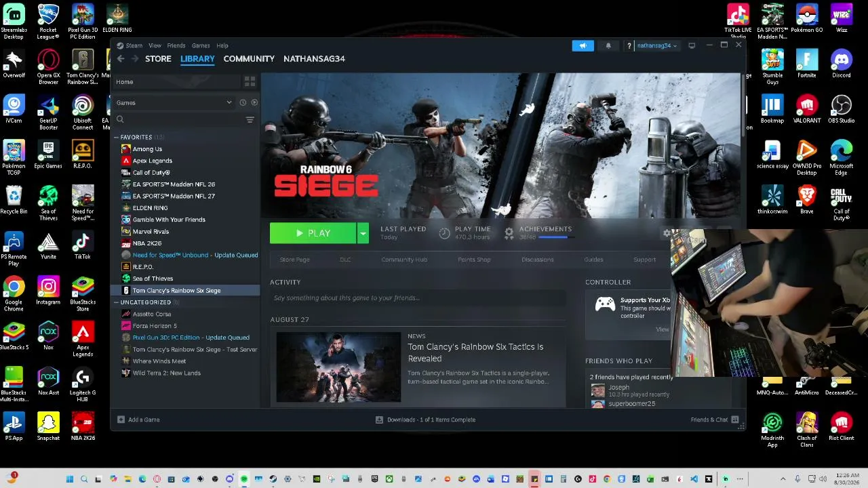The width and height of the screenshot is (868, 488).
Task: Open the Rainbow Six Tactics news thumbnail
Action: pyautogui.click(x=338, y=367)
